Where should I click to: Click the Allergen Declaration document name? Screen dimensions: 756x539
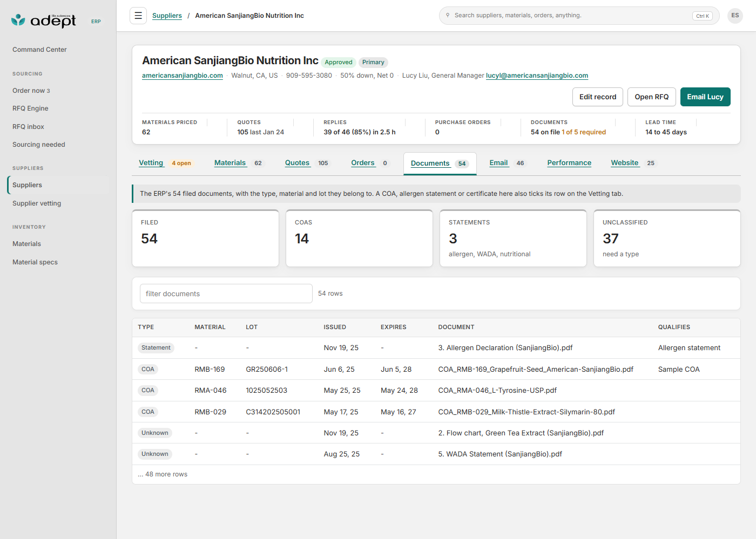pyautogui.click(x=505, y=348)
